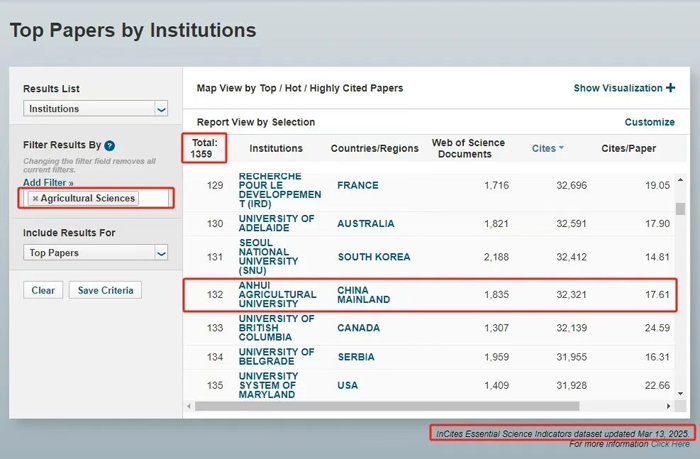Screen dimensions: 700x459
Task: Open the Customize report link
Action: (649, 122)
